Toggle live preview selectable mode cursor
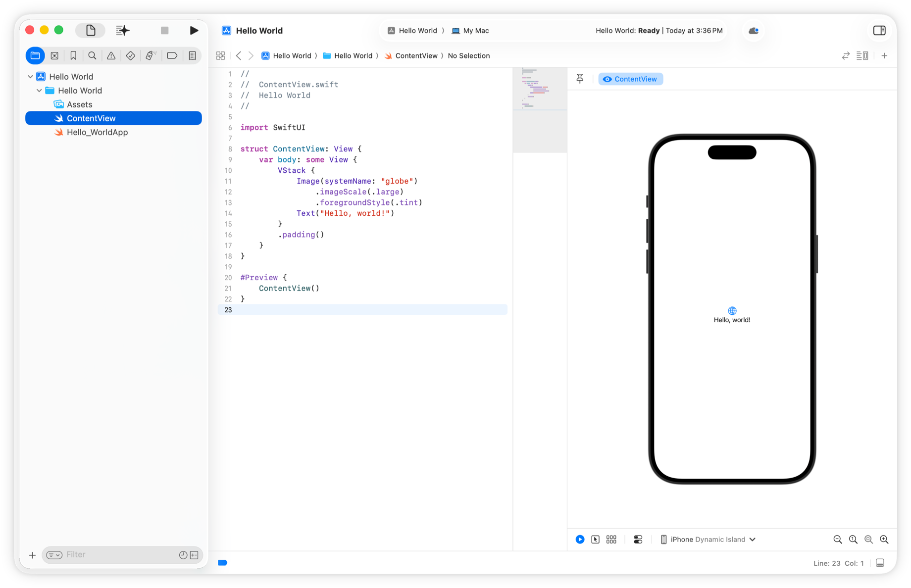Screen dimensions: 911x588 coord(595,539)
